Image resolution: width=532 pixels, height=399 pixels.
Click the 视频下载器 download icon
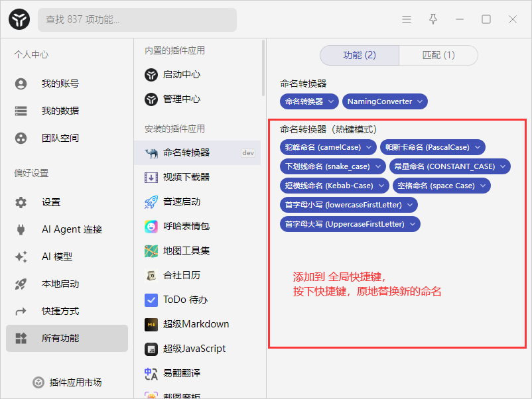[151, 177]
